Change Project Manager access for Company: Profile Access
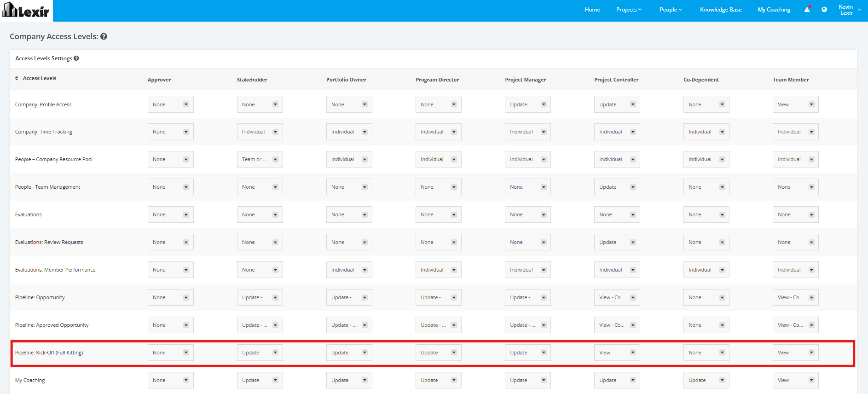 [x=528, y=104]
